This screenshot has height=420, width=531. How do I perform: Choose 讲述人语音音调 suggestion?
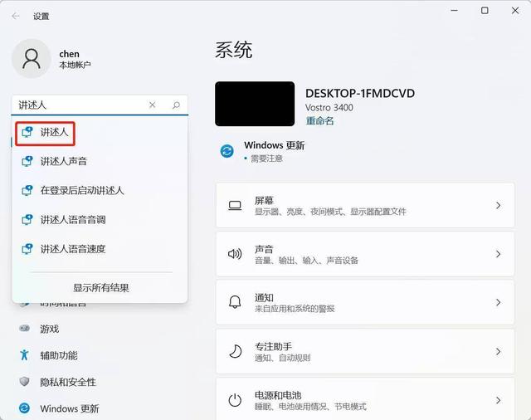click(73, 220)
